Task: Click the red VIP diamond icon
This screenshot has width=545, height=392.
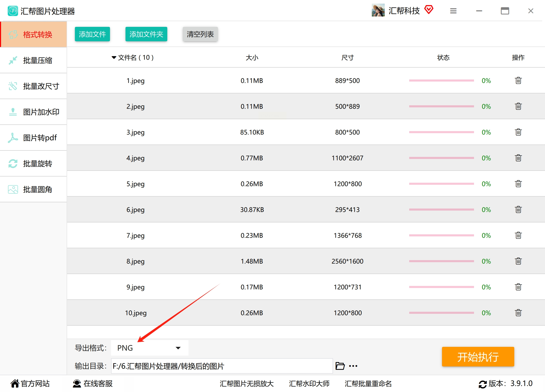Action: coord(429,10)
